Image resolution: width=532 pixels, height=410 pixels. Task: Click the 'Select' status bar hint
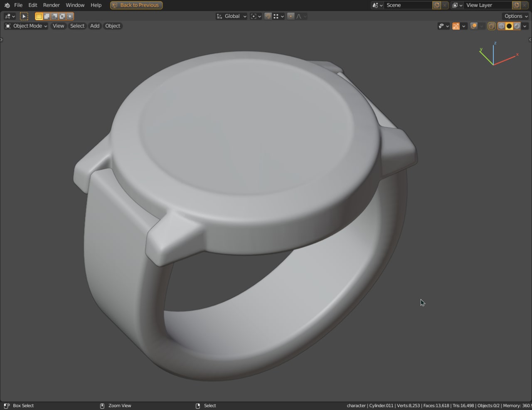click(210, 405)
